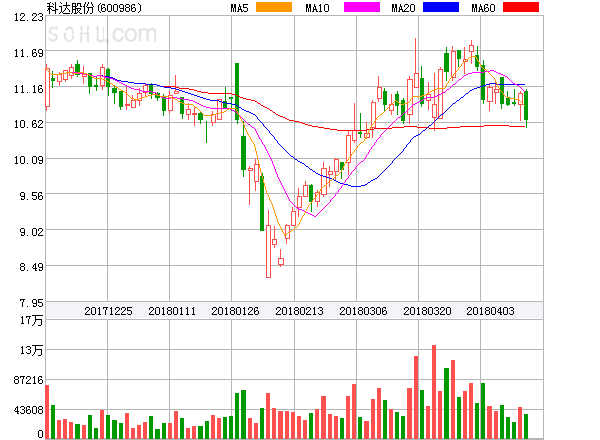Image resolution: width=600 pixels, height=440 pixels.
Task: Select the 10.62 price axis label
Action: click(x=29, y=124)
